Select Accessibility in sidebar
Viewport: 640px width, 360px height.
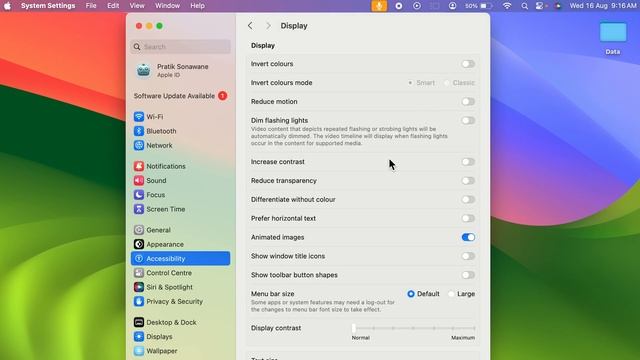(x=180, y=258)
